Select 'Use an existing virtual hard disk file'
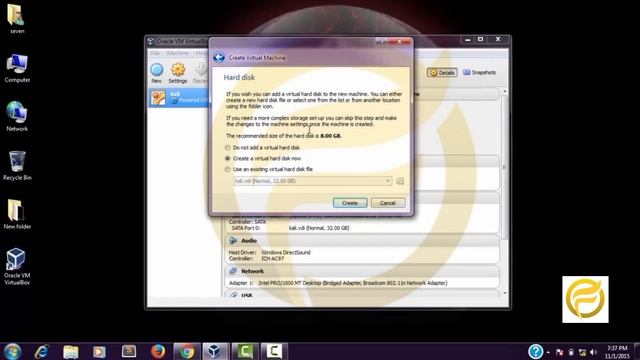The image size is (640, 360). (269, 169)
